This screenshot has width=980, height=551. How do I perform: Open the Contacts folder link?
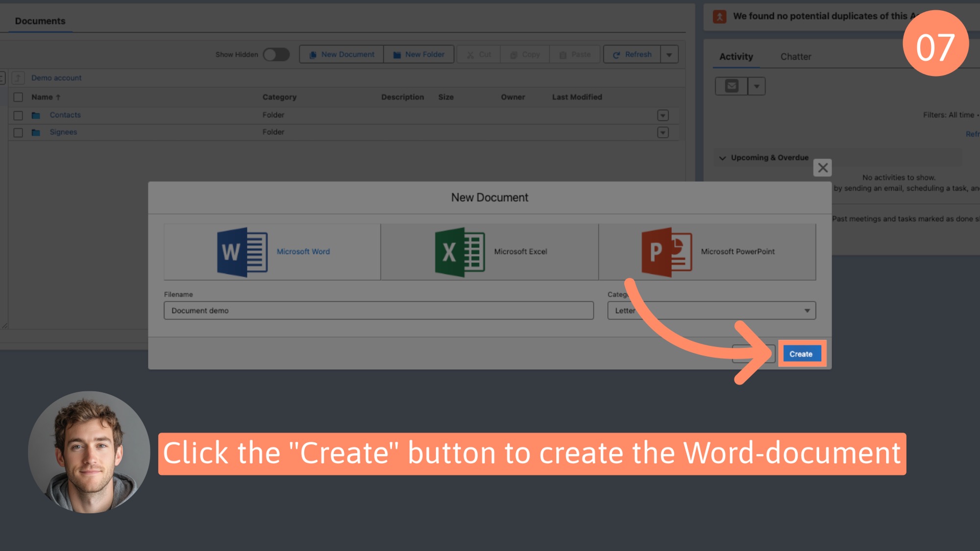[65, 115]
